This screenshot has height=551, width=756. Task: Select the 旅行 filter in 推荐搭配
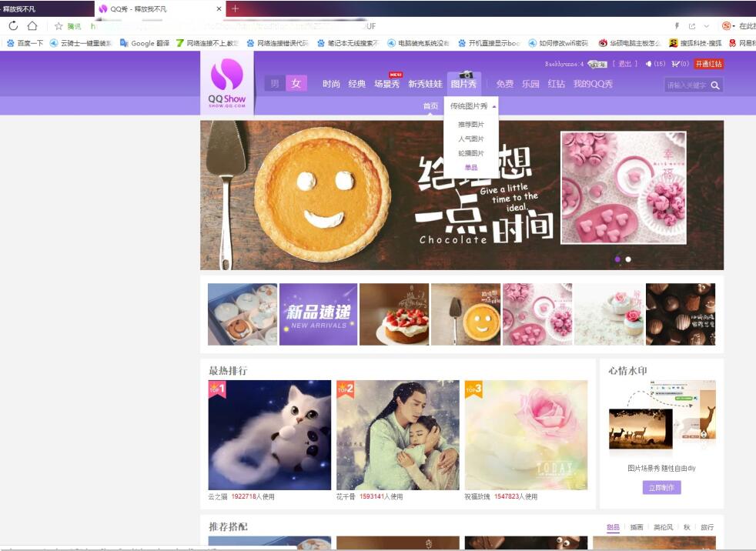coord(707,527)
